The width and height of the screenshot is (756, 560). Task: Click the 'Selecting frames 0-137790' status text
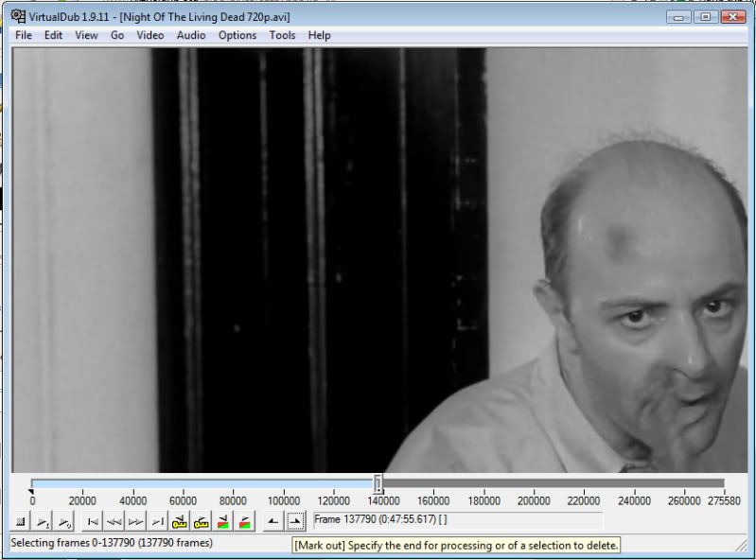112,543
